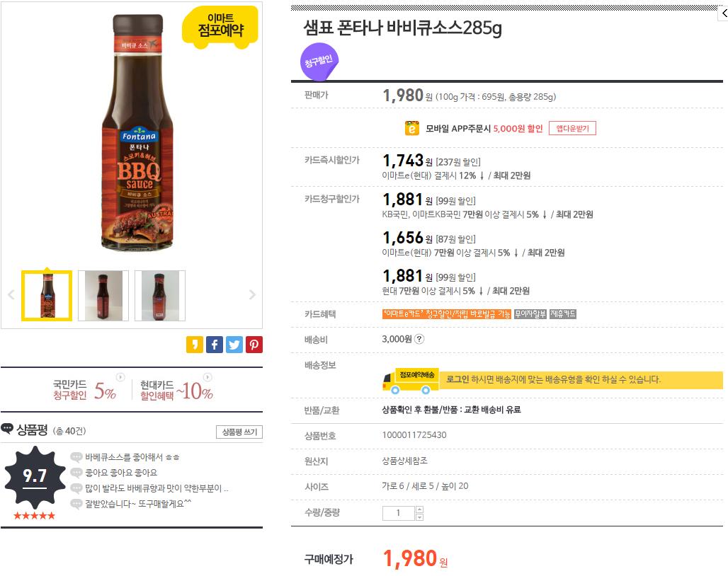728x576 pixels.
Task: Open review '좋아요 좋아요 좋아요'
Action: click(x=121, y=473)
